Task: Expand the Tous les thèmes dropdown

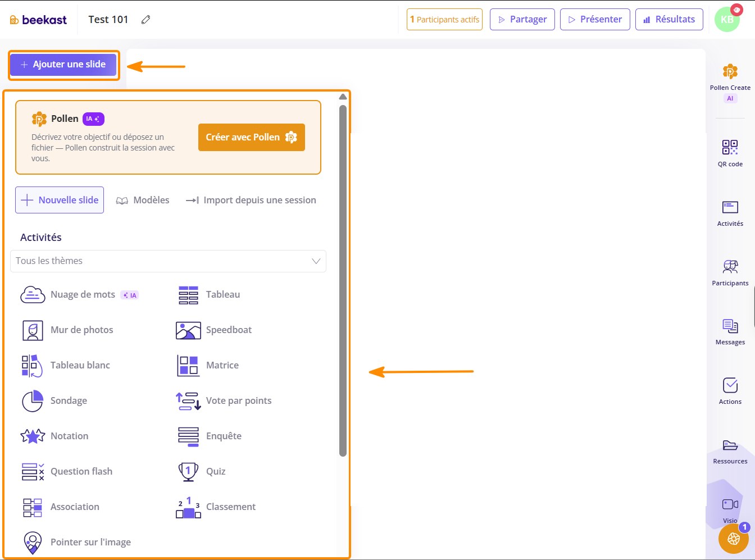Action: (x=168, y=261)
